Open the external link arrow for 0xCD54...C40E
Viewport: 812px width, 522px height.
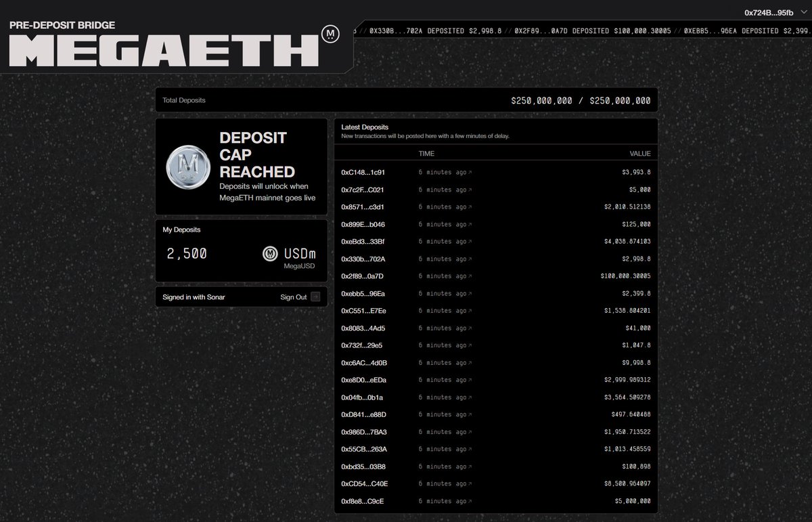coord(470,483)
